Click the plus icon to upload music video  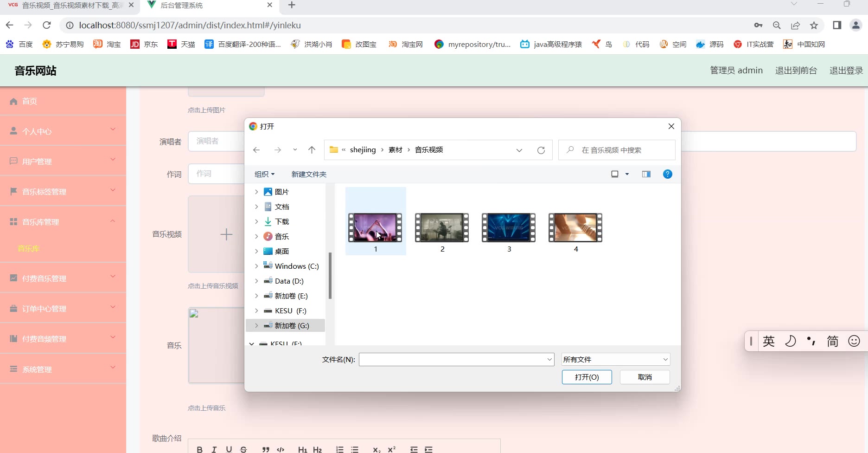coord(226,234)
